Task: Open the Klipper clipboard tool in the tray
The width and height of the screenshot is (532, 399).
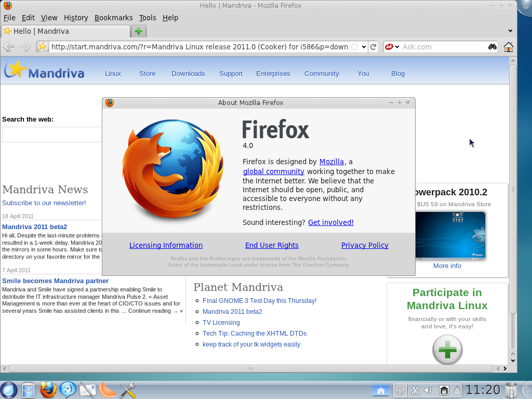Action: click(416, 390)
